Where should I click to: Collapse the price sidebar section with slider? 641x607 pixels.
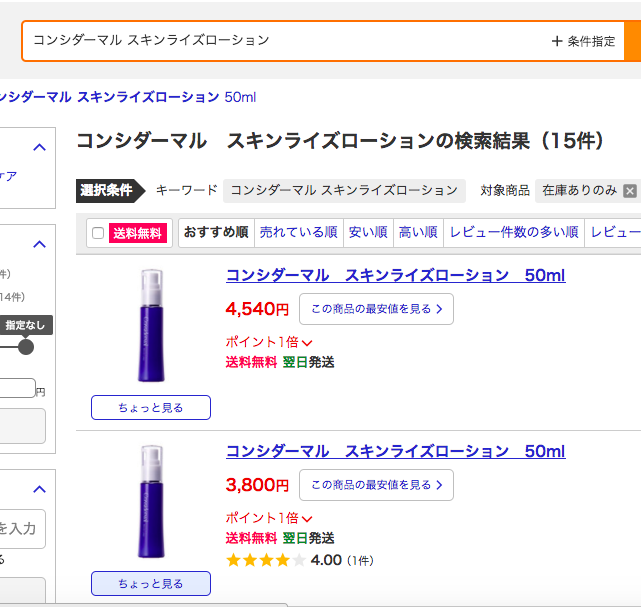click(x=39, y=244)
